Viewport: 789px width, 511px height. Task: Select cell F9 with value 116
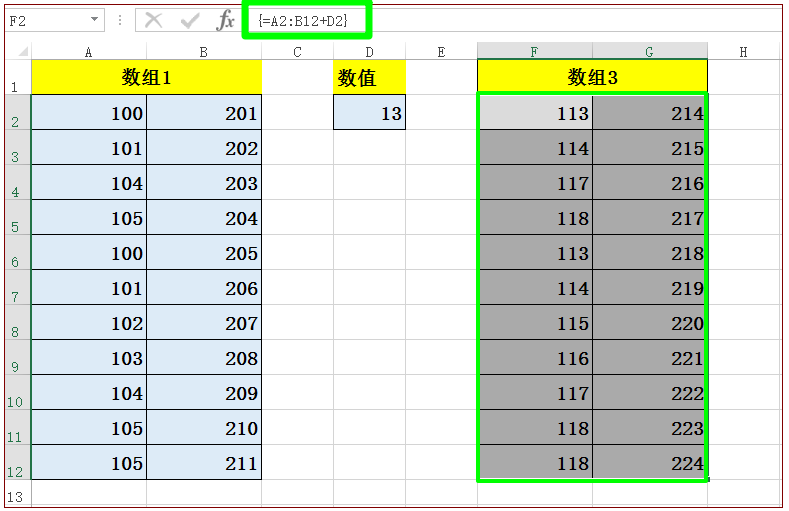pyautogui.click(x=535, y=357)
